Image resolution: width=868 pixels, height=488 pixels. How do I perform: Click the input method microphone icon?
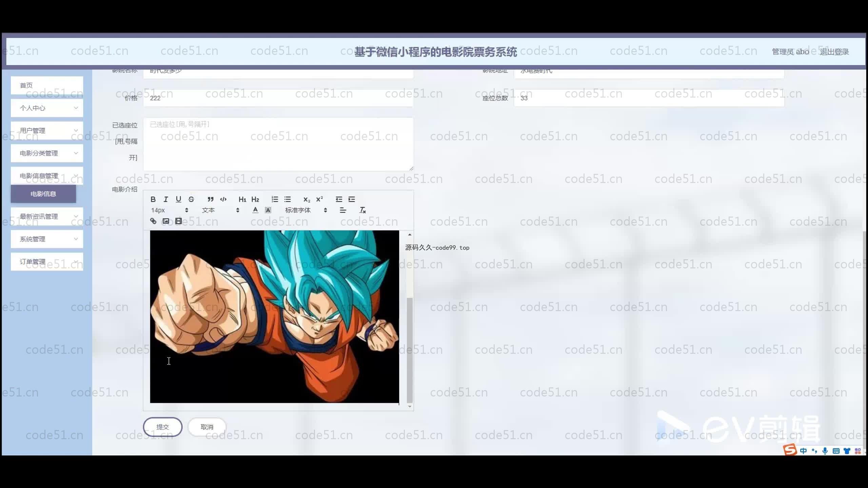(825, 451)
